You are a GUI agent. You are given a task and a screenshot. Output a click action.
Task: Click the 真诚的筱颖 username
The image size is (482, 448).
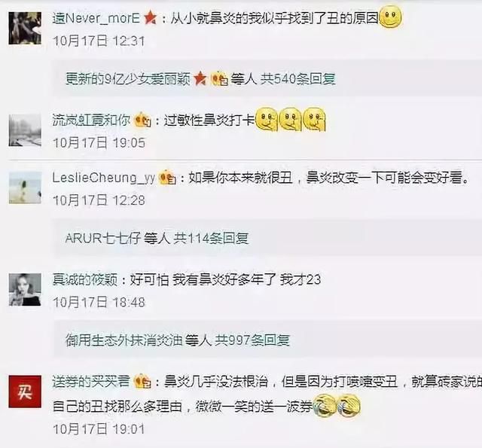point(85,279)
